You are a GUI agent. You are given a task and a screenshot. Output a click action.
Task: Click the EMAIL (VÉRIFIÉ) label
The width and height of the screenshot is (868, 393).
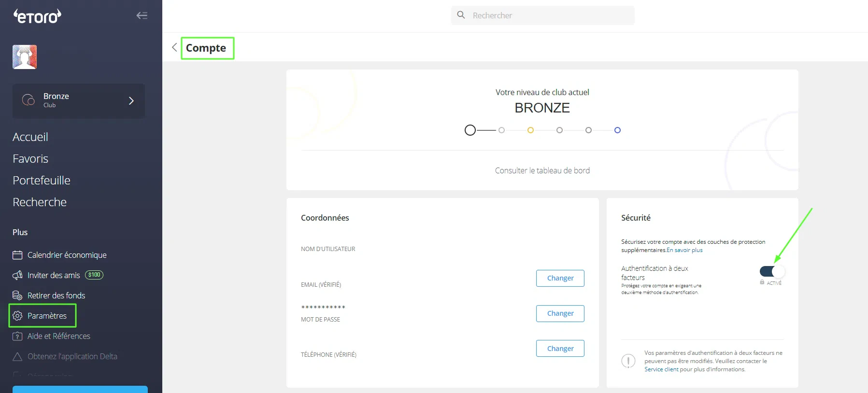pyautogui.click(x=321, y=285)
